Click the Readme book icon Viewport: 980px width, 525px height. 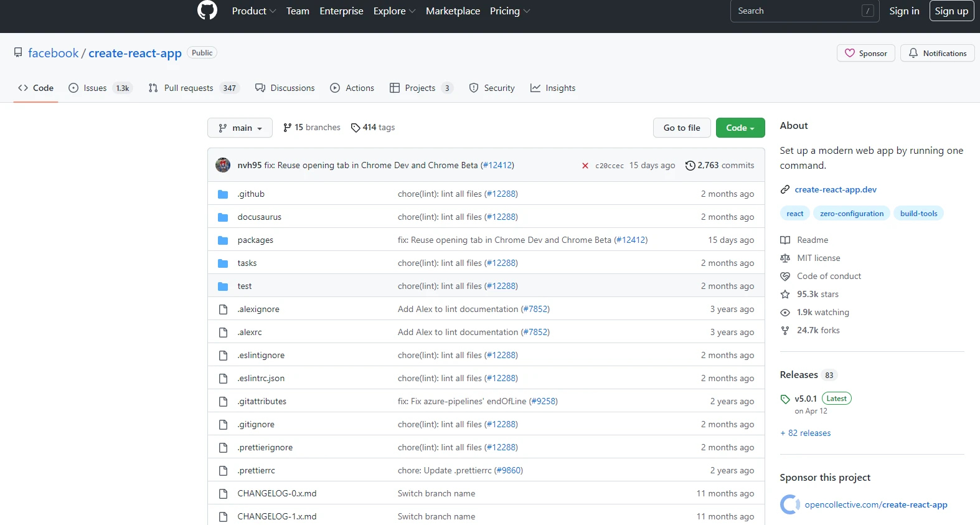[x=785, y=240]
